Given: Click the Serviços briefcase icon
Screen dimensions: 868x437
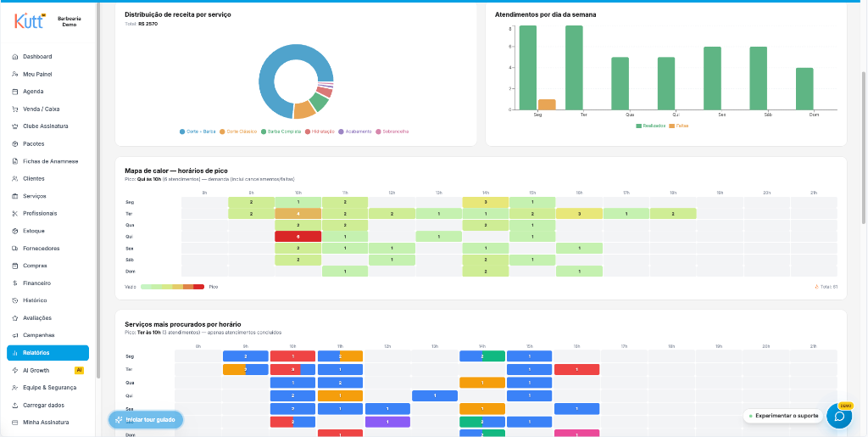Looking at the screenshot, I should (x=15, y=196).
